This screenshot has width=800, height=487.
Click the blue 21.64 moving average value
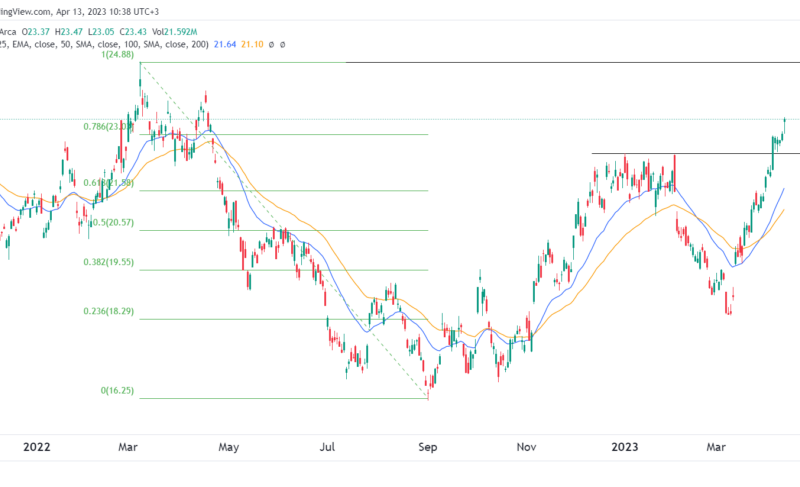(225, 44)
